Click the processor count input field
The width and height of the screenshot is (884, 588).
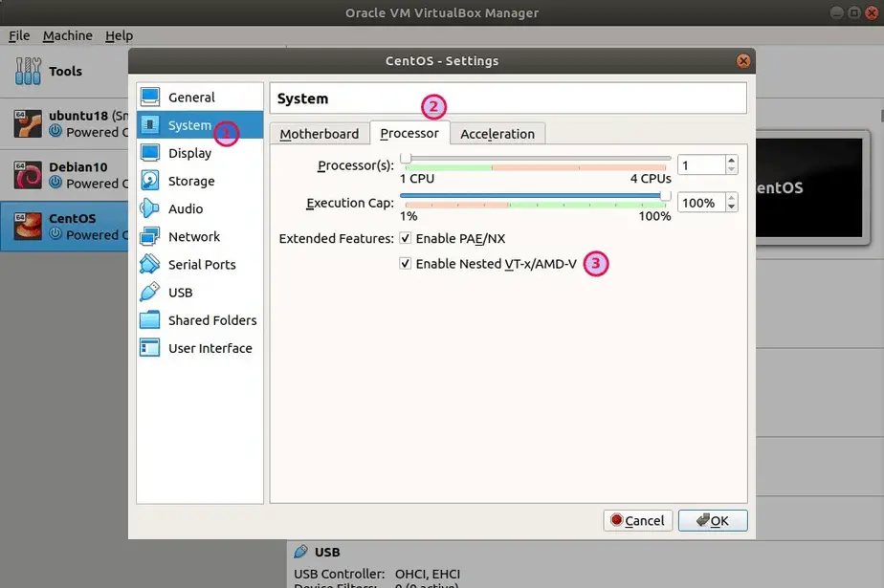pos(701,165)
